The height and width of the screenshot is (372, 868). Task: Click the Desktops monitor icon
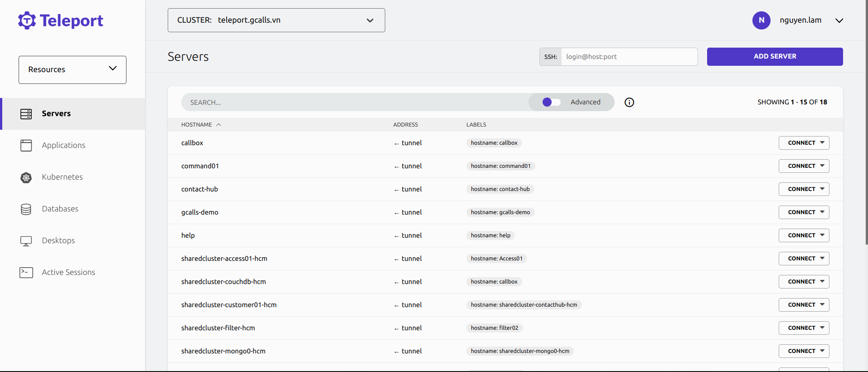[26, 241]
